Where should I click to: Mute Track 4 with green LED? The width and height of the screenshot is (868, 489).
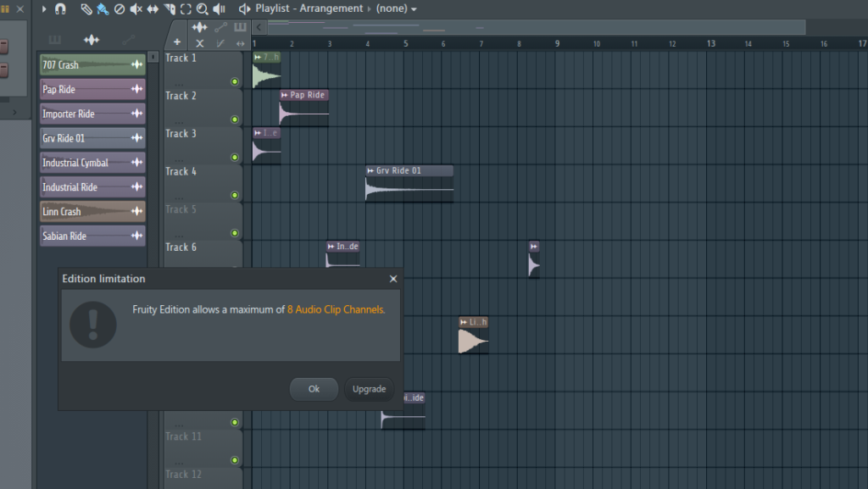click(x=235, y=195)
